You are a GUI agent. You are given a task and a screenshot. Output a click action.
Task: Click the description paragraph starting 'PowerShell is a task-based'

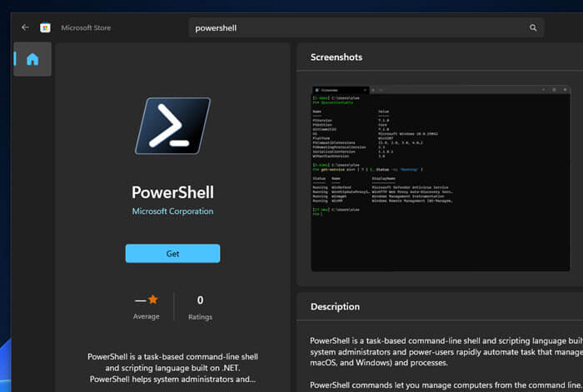tap(446, 351)
